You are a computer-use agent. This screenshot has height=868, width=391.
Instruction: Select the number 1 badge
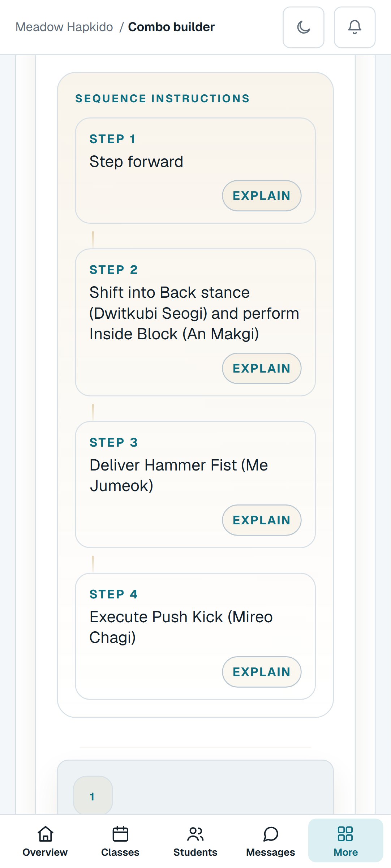pyautogui.click(x=93, y=796)
